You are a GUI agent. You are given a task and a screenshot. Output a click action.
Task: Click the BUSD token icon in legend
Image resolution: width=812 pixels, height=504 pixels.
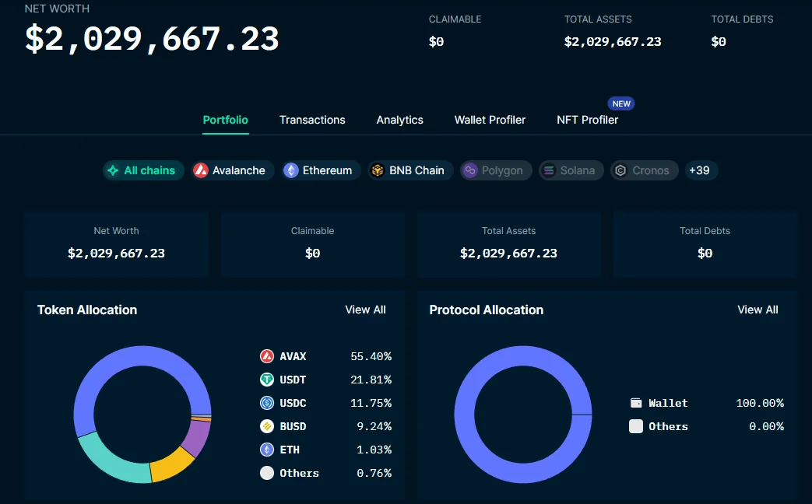(267, 426)
